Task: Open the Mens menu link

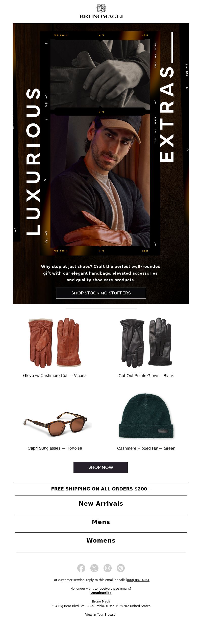Action: tap(101, 522)
